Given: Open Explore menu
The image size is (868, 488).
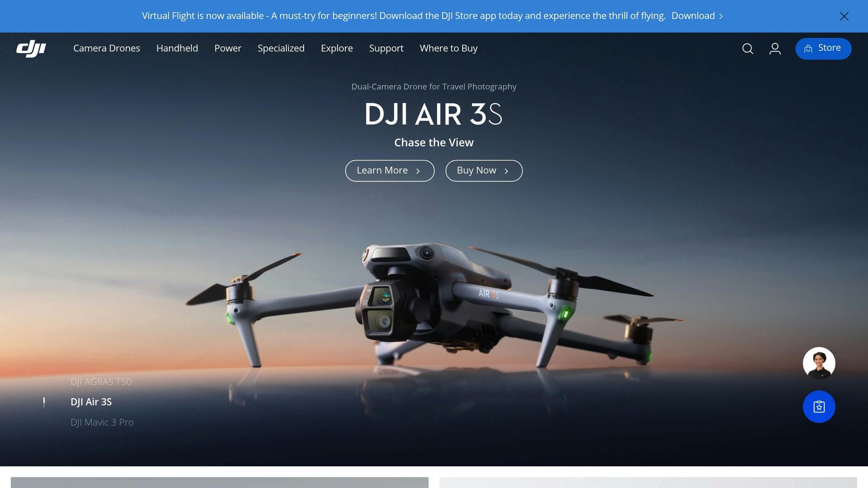Looking at the screenshot, I should [337, 48].
